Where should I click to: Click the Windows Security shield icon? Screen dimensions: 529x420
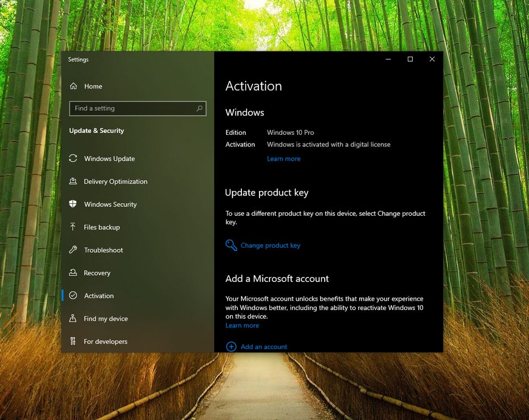[x=73, y=204]
